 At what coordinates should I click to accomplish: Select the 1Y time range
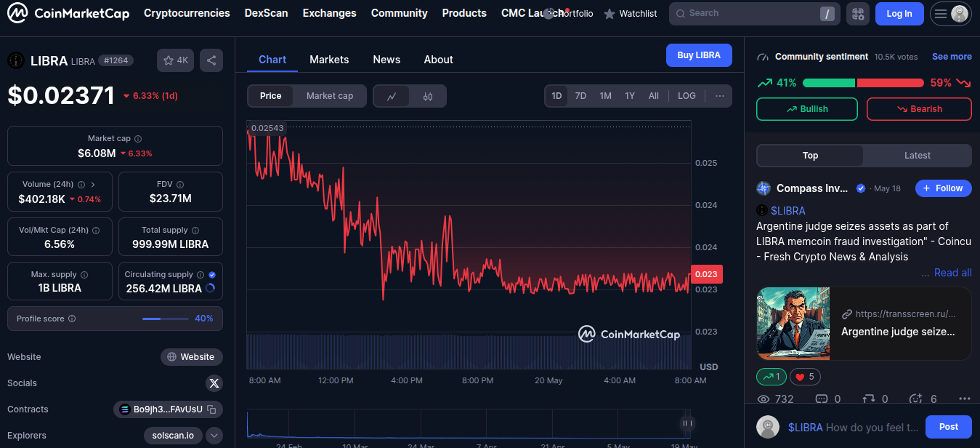630,96
